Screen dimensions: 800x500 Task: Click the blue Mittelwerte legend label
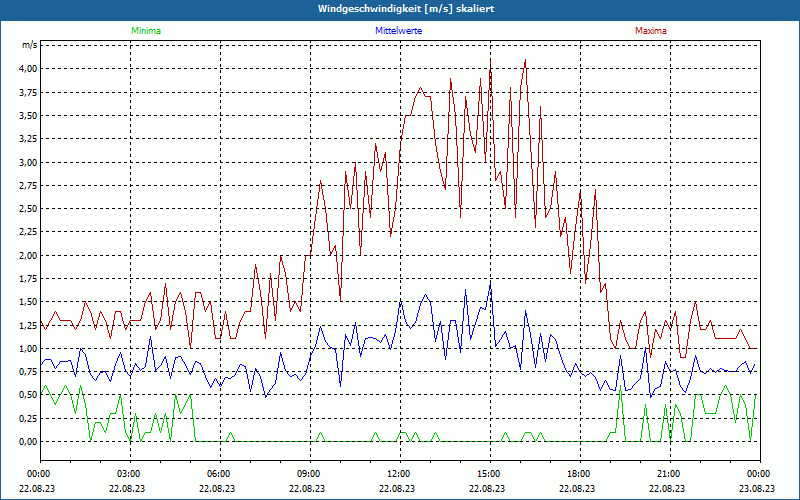398,31
